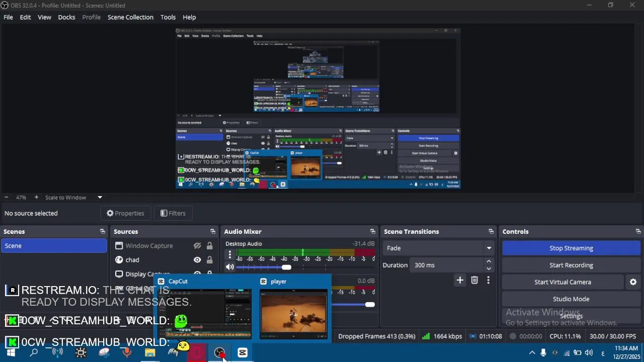The width and height of the screenshot is (644, 362).
Task: Open the Tools menu
Action: pyautogui.click(x=168, y=17)
